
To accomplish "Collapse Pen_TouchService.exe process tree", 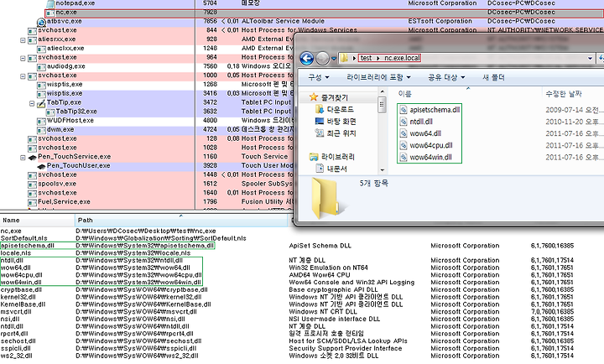I will [23, 158].
